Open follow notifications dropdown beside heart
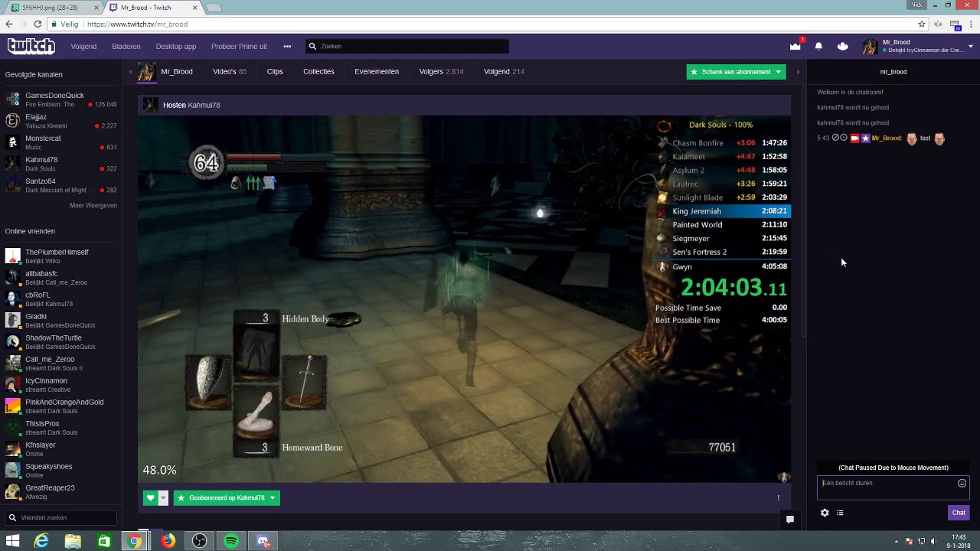Screen dimensions: 980x551 [163, 498]
